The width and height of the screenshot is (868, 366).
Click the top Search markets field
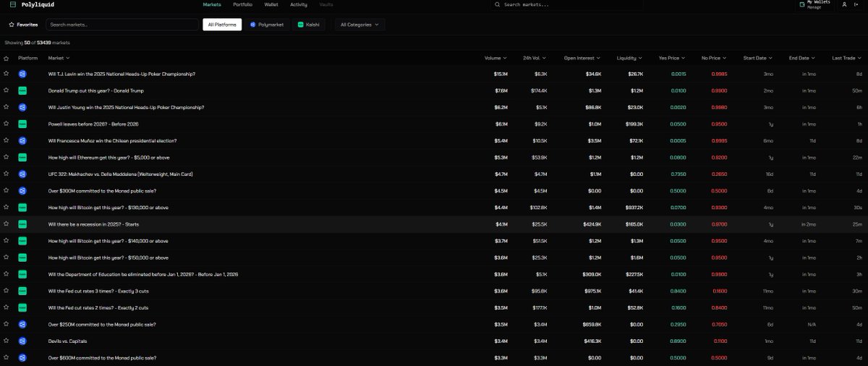coord(568,4)
